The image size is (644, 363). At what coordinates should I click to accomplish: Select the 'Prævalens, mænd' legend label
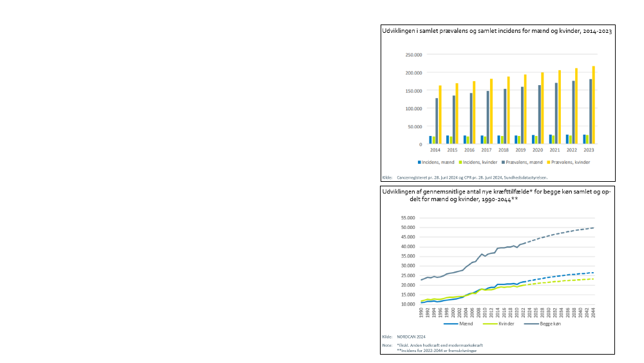[524, 162]
